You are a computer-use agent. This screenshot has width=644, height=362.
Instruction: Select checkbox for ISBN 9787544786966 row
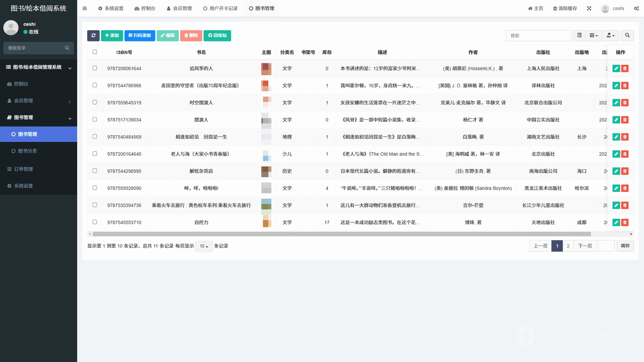(95, 85)
